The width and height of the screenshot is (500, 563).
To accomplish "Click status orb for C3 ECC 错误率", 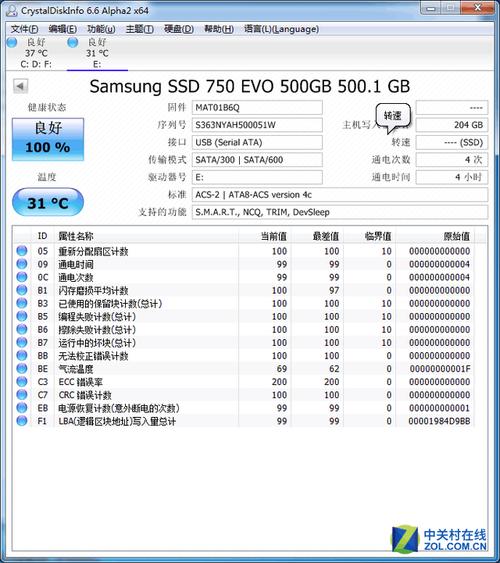I will [x=22, y=381].
